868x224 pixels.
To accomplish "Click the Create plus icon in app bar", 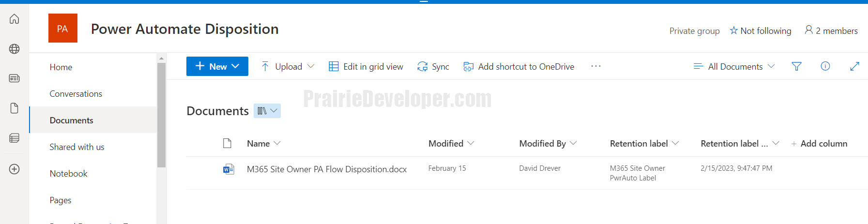I will tap(15, 169).
